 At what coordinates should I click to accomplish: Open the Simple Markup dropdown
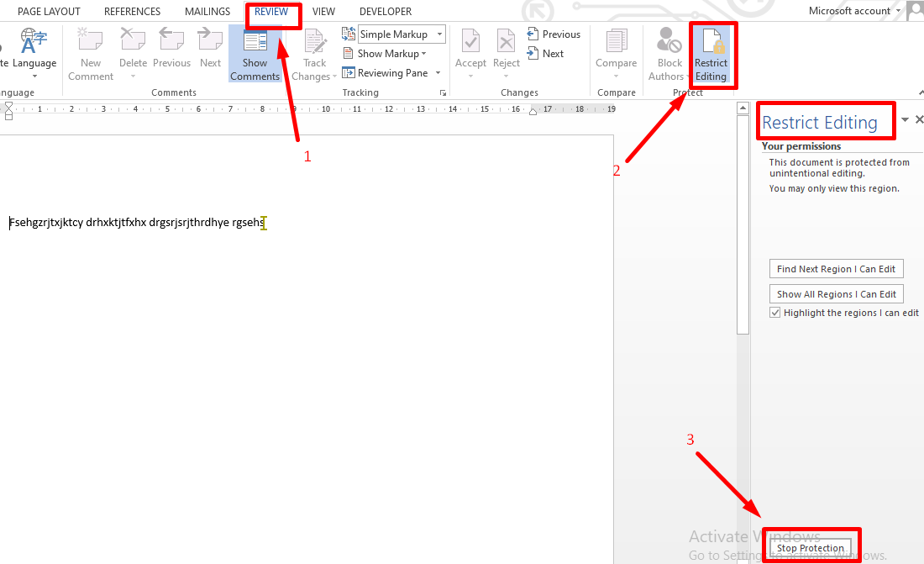tap(439, 34)
